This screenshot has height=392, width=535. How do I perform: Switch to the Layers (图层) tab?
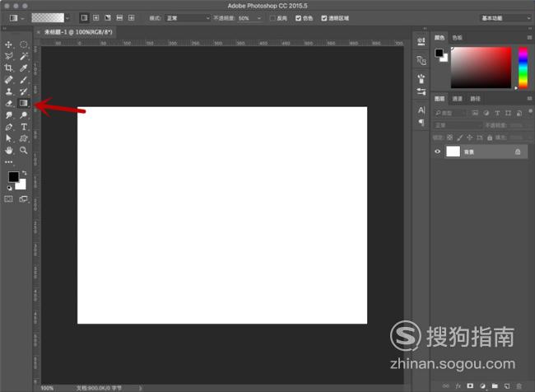click(x=440, y=99)
